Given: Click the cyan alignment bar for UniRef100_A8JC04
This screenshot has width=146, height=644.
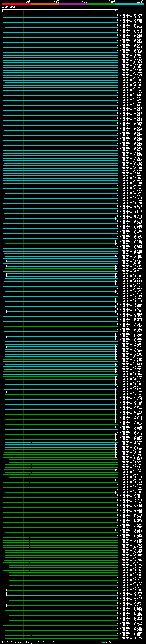Looking at the screenshot, I should [x=61, y=27].
